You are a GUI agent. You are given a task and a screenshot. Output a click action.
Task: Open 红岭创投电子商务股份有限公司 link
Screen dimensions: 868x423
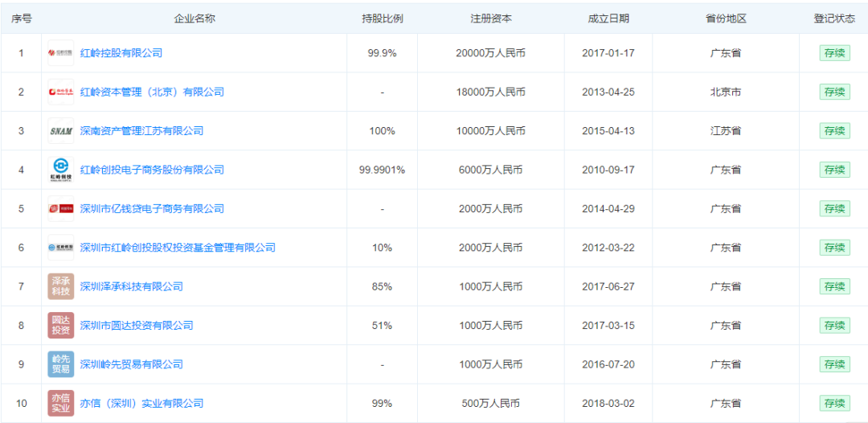click(152, 170)
